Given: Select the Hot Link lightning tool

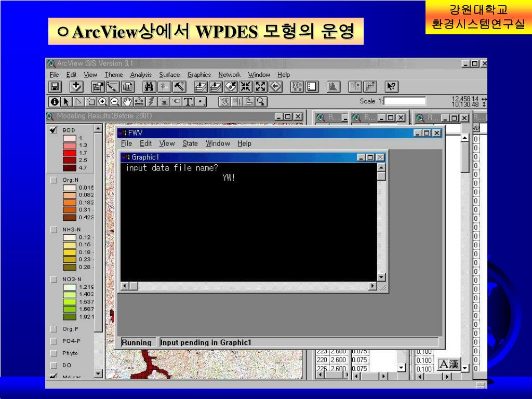Looking at the screenshot, I should 151,101.
